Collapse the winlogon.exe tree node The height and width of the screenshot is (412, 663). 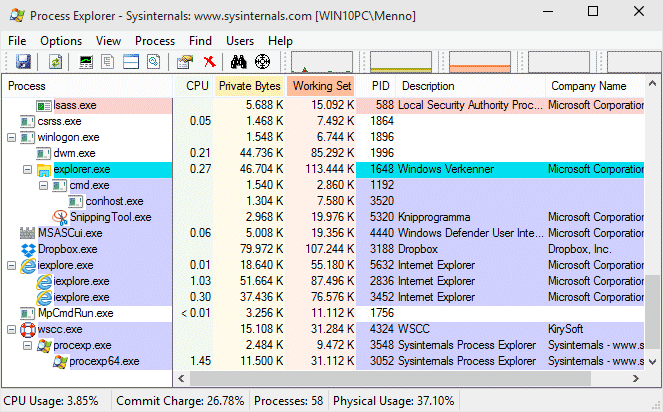(x=11, y=137)
